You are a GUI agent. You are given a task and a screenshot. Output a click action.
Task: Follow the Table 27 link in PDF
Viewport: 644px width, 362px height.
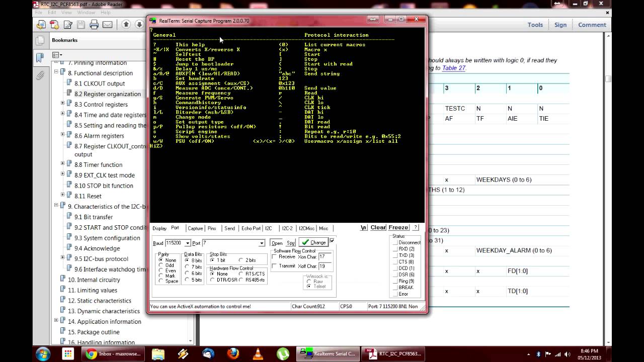click(454, 68)
